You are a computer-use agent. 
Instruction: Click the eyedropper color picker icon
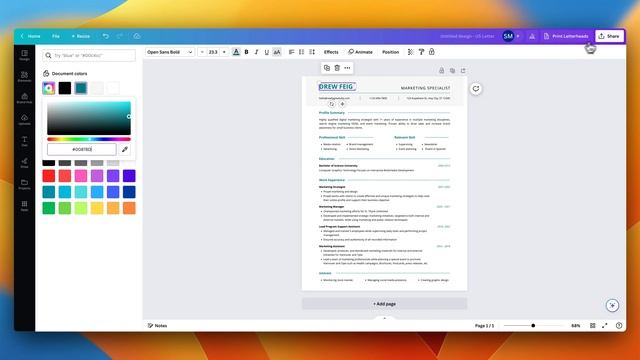click(125, 149)
